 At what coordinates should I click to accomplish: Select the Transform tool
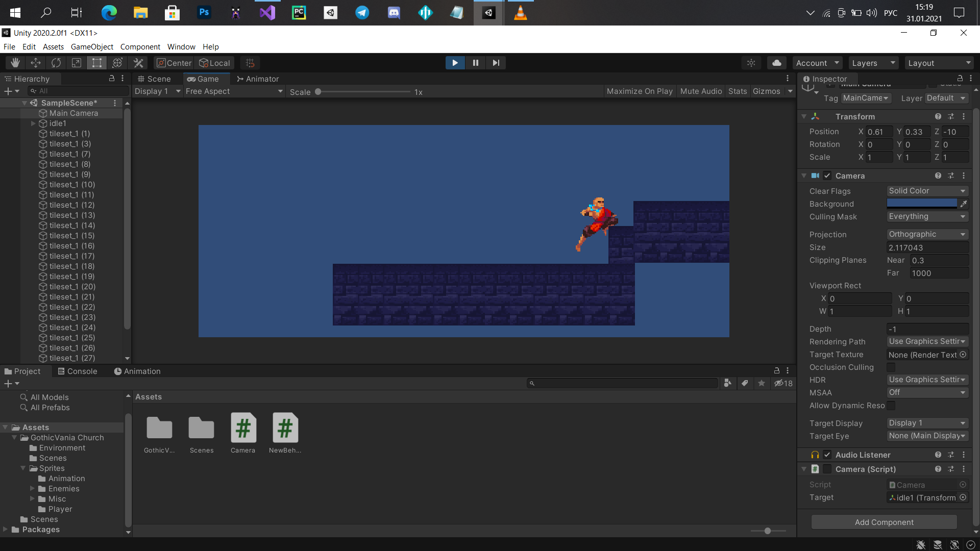click(117, 63)
